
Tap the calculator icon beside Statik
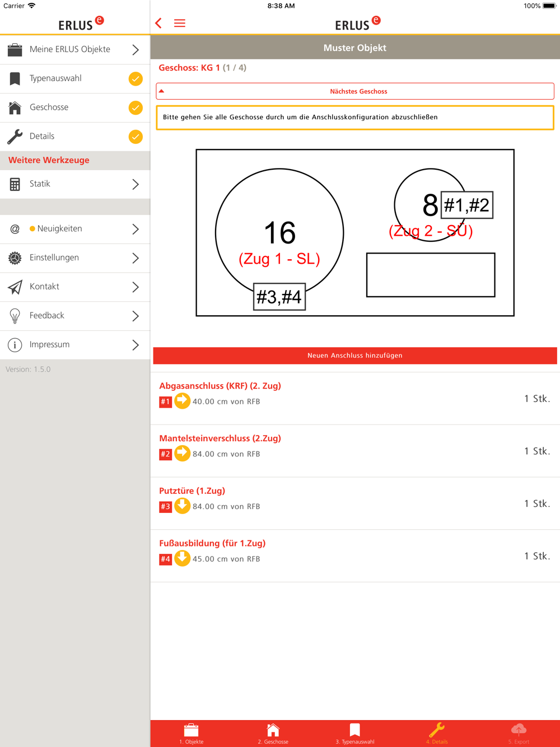click(15, 184)
